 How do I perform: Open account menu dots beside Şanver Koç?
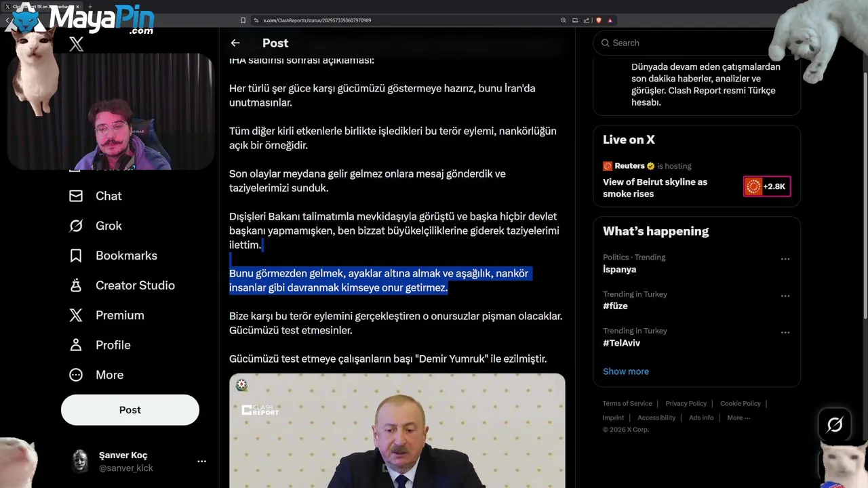(201, 461)
